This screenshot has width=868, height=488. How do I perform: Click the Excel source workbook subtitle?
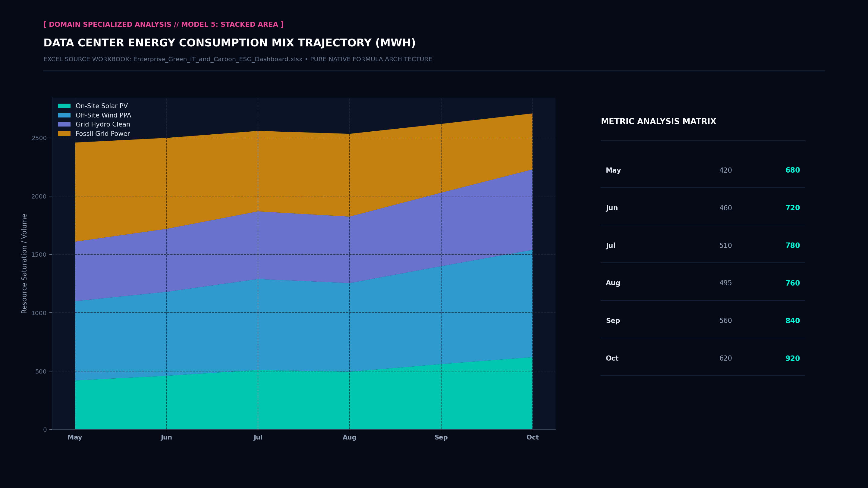[x=237, y=59]
